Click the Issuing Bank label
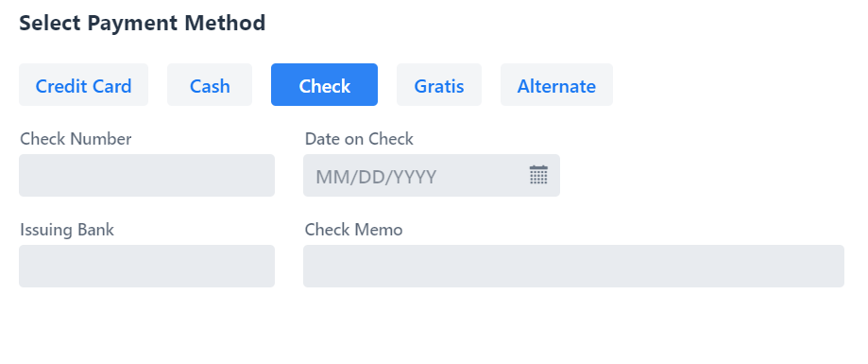 point(67,230)
